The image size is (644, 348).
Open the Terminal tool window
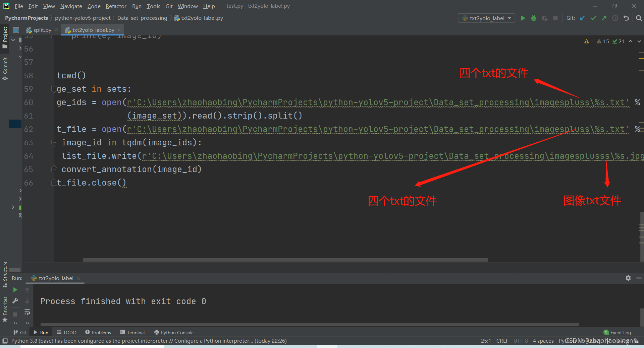click(x=132, y=333)
